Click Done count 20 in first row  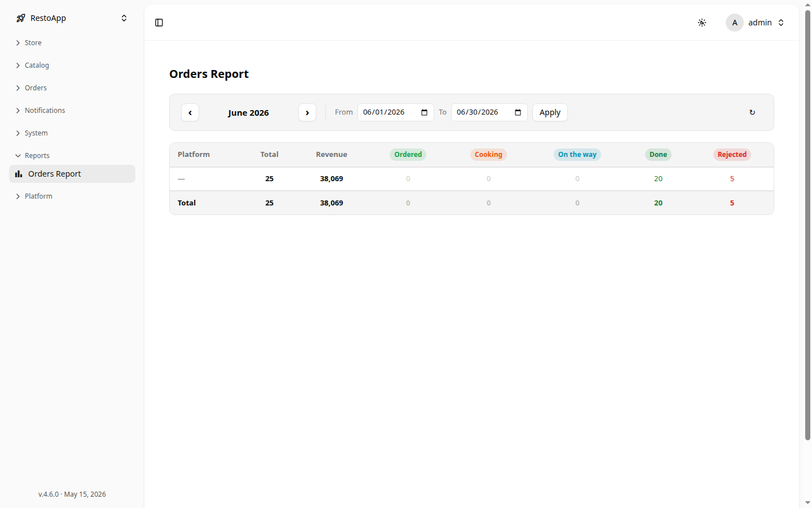[x=658, y=179]
